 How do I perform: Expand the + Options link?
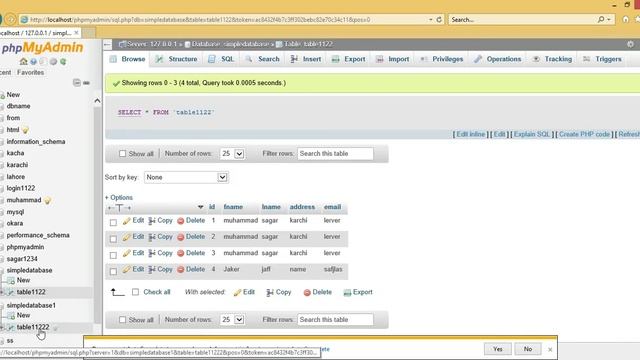tap(119, 198)
